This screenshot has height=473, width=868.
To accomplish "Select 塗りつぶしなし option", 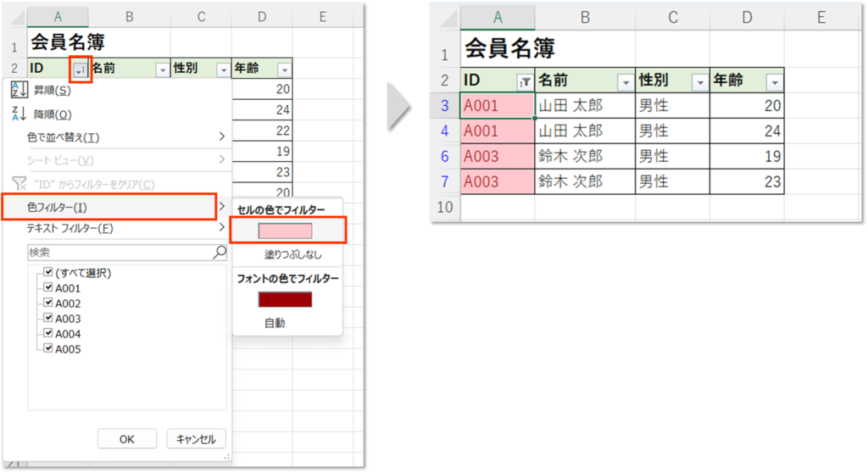I will coord(292,255).
